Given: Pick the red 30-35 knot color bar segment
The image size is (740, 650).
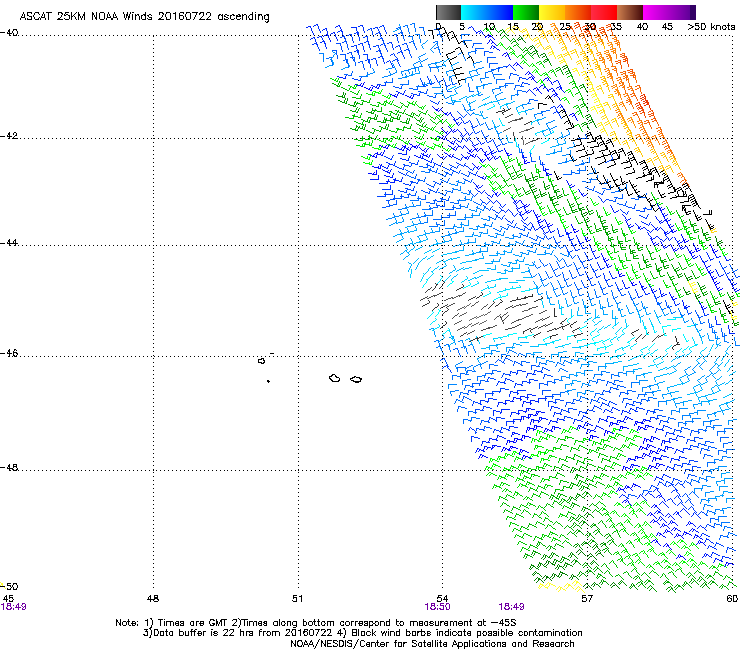Looking at the screenshot, I should click(x=604, y=12).
